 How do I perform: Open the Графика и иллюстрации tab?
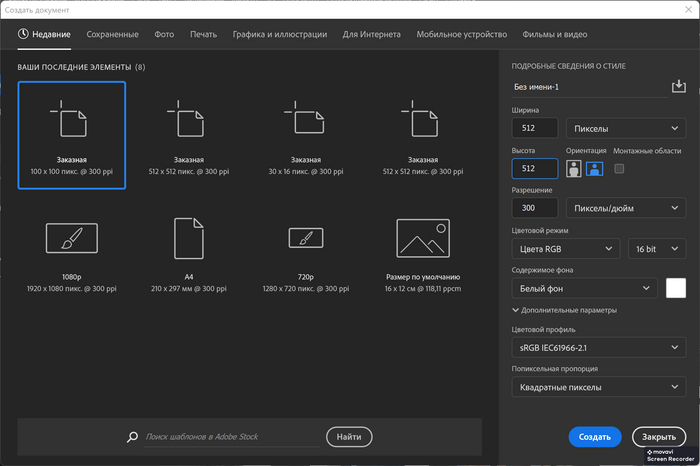pyautogui.click(x=280, y=34)
